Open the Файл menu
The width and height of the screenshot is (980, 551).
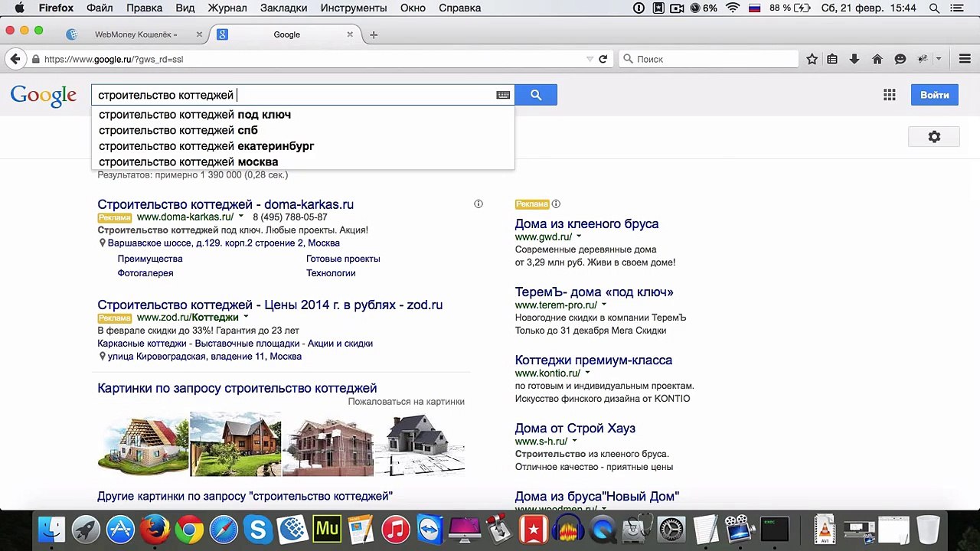click(x=100, y=8)
